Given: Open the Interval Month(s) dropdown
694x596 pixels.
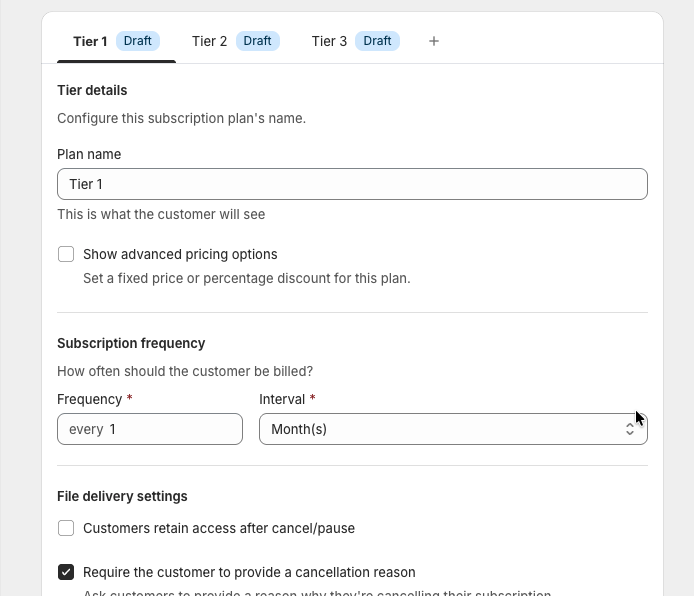Looking at the screenshot, I should [x=440, y=429].
